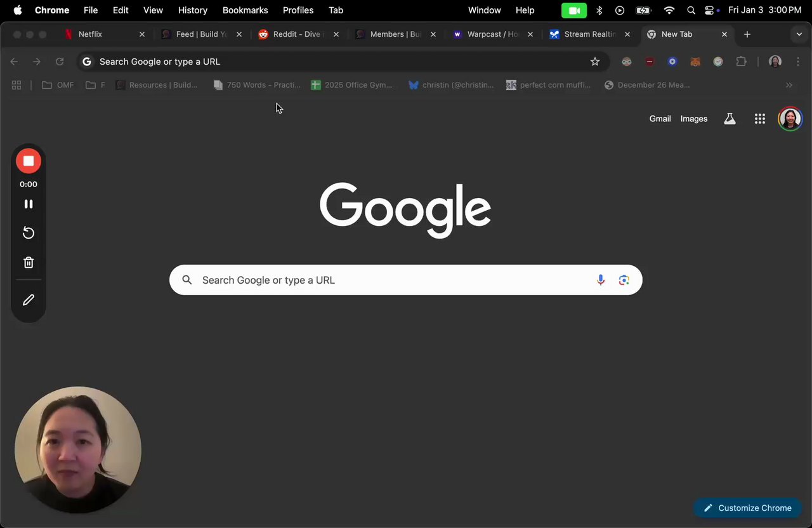The height and width of the screenshot is (528, 812).
Task: Open the Extensions puzzle-piece menu
Action: coord(741,62)
